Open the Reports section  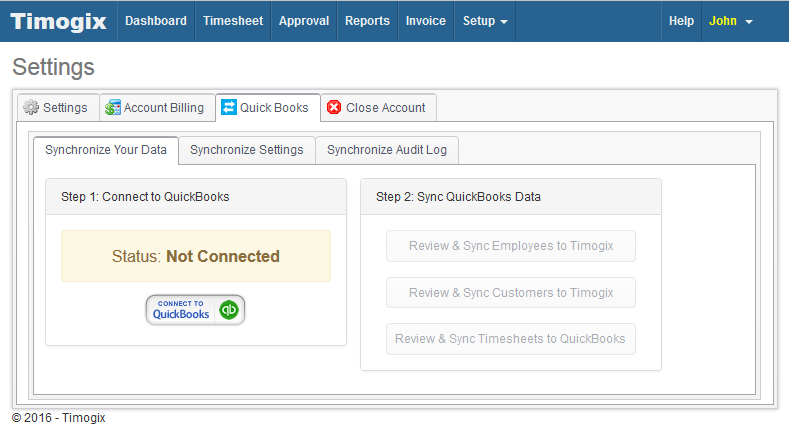pos(367,21)
